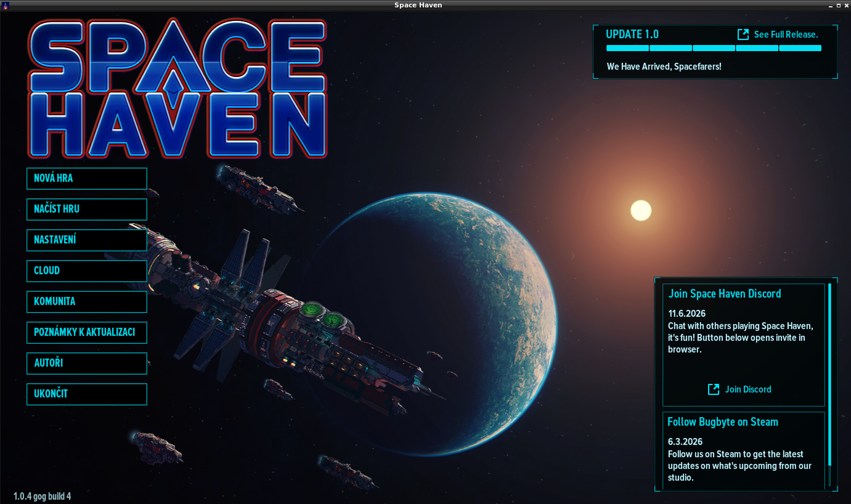
Task: Click the text "We Have Arrived, Spacefarers!"
Action: point(664,67)
